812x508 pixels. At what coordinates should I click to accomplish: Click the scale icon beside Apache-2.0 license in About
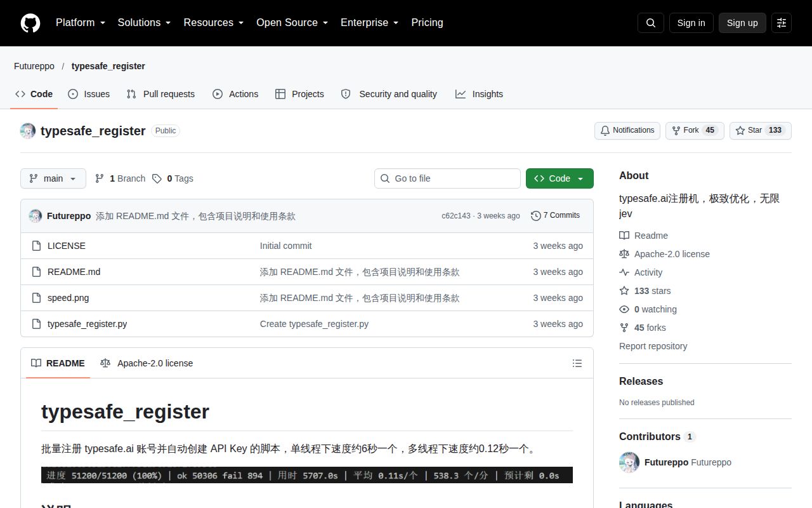point(624,254)
